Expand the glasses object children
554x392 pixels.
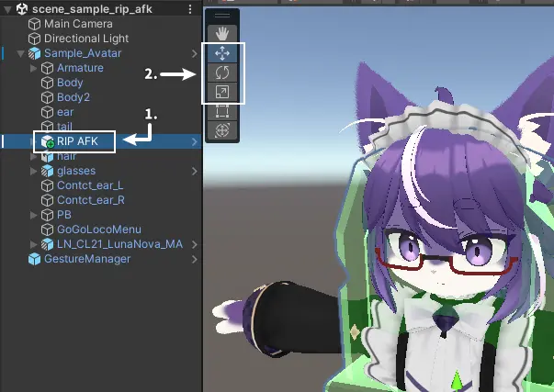[34, 171]
